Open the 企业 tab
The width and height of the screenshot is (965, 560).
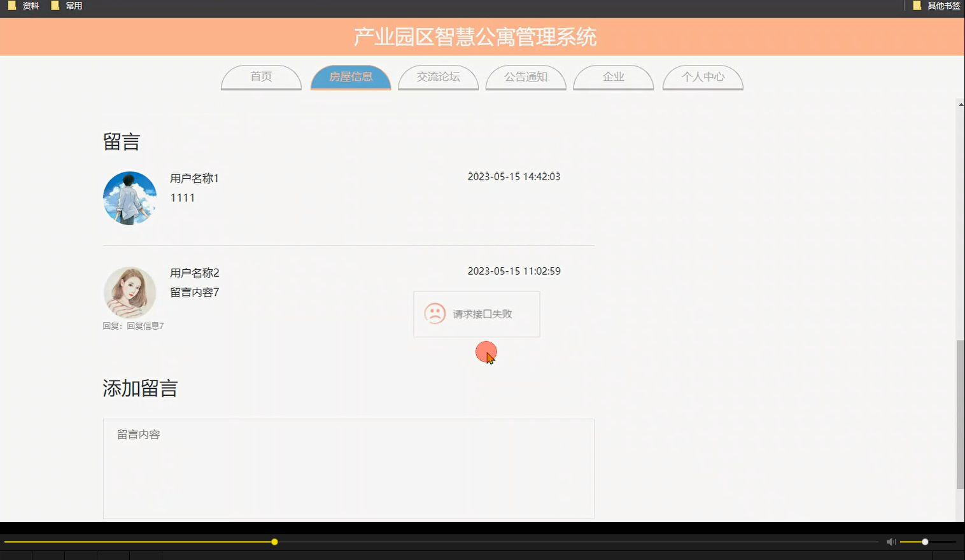pyautogui.click(x=613, y=77)
